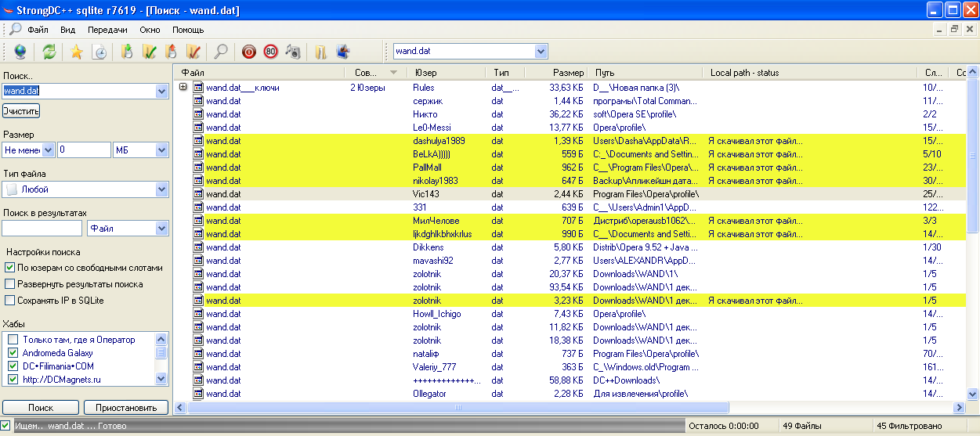
Task: Click the blue monitor icon in the toolbar
Action: [342, 52]
